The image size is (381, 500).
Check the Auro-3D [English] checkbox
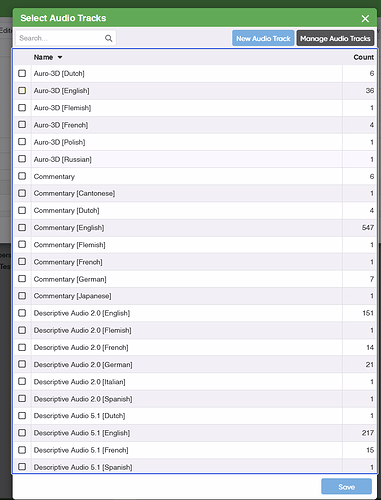[x=22, y=91]
